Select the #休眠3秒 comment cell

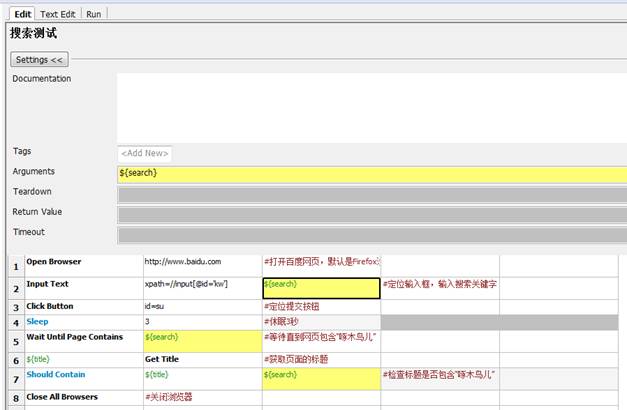321,322
